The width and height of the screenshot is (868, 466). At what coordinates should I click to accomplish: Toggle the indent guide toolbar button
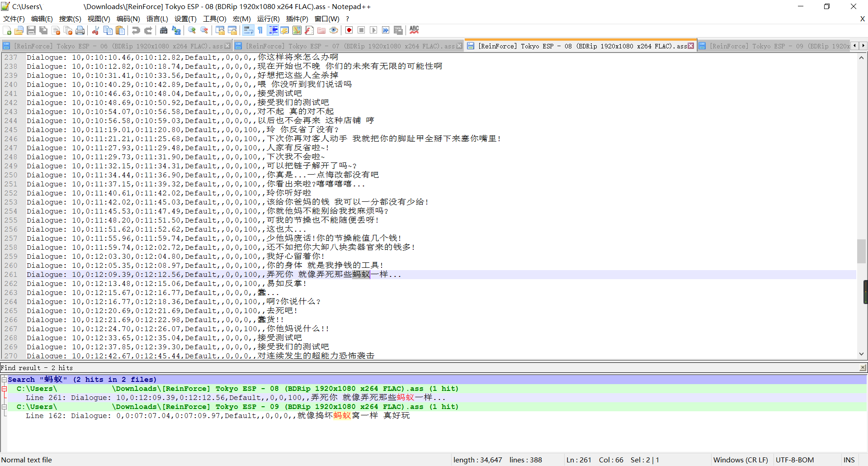(273, 30)
